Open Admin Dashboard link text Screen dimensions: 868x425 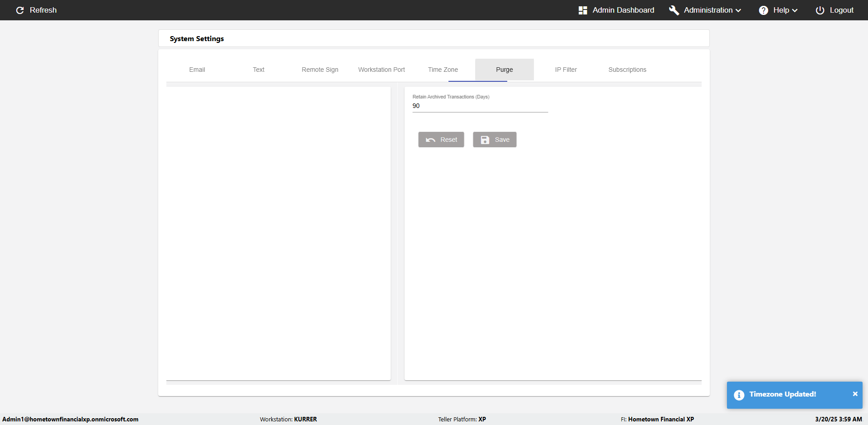[x=623, y=10]
